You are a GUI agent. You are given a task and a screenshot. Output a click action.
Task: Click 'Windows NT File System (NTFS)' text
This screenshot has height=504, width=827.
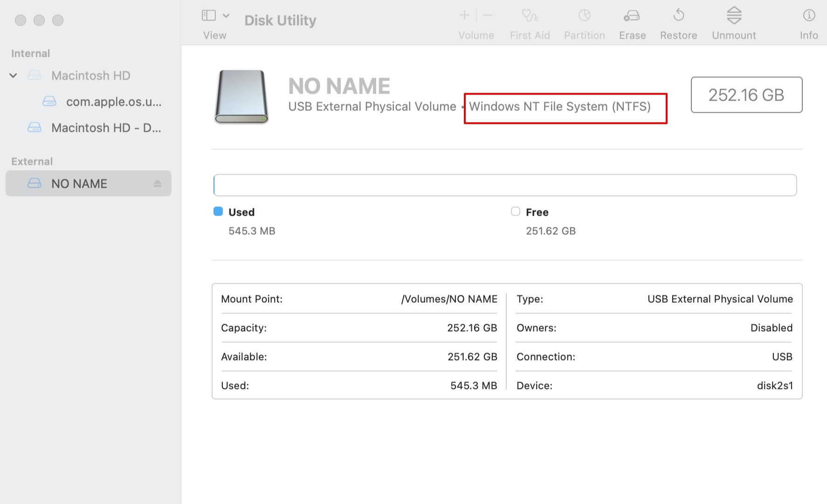coord(559,107)
